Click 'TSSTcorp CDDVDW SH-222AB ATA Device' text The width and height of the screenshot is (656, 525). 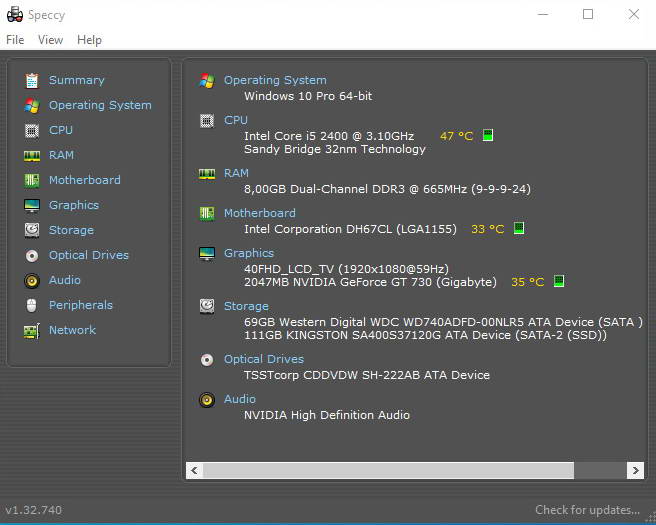[367, 375]
